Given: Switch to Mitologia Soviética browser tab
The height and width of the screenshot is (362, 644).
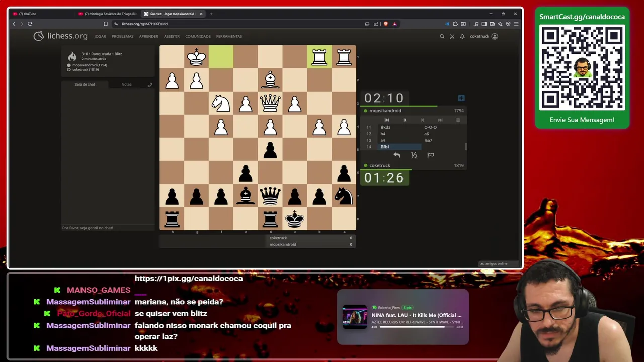Looking at the screenshot, I should (x=108, y=14).
